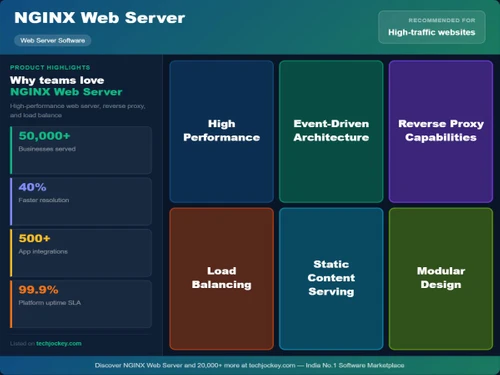Click the green NGINX Web Server subheading
The image size is (500, 375).
66,92
